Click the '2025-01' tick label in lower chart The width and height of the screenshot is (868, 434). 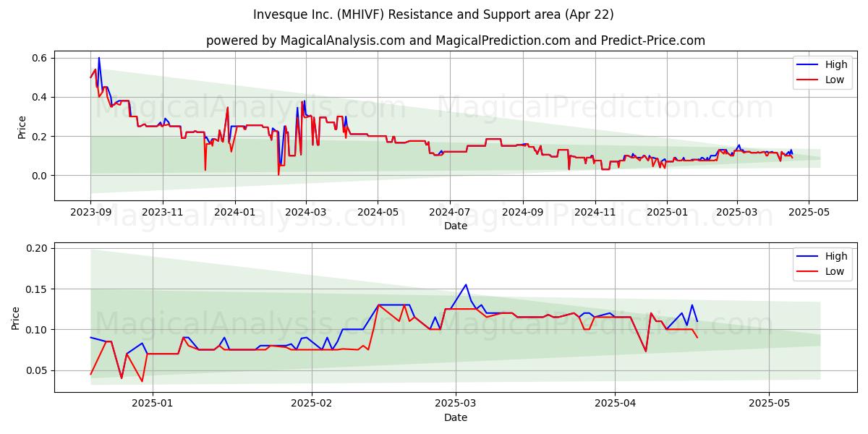click(x=154, y=404)
